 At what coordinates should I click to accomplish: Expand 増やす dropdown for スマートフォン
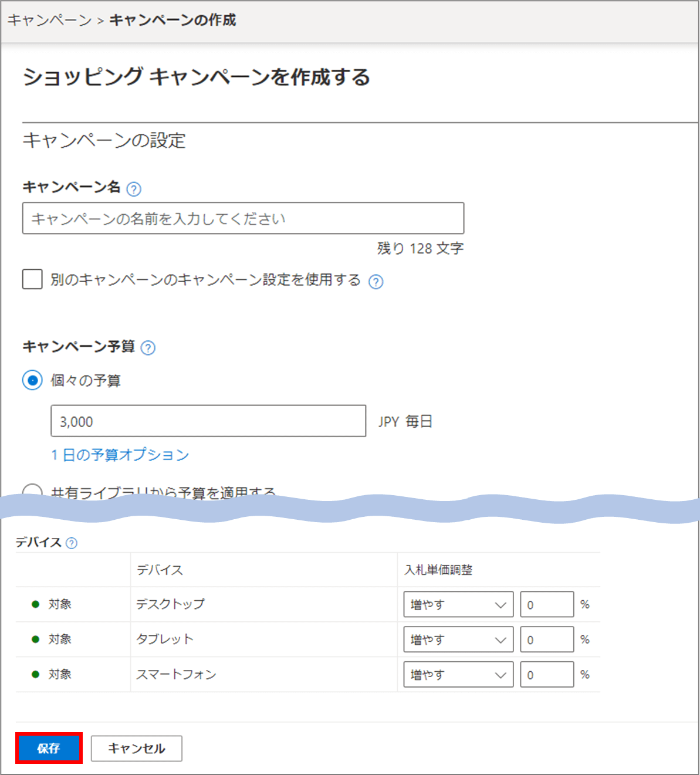point(458,675)
